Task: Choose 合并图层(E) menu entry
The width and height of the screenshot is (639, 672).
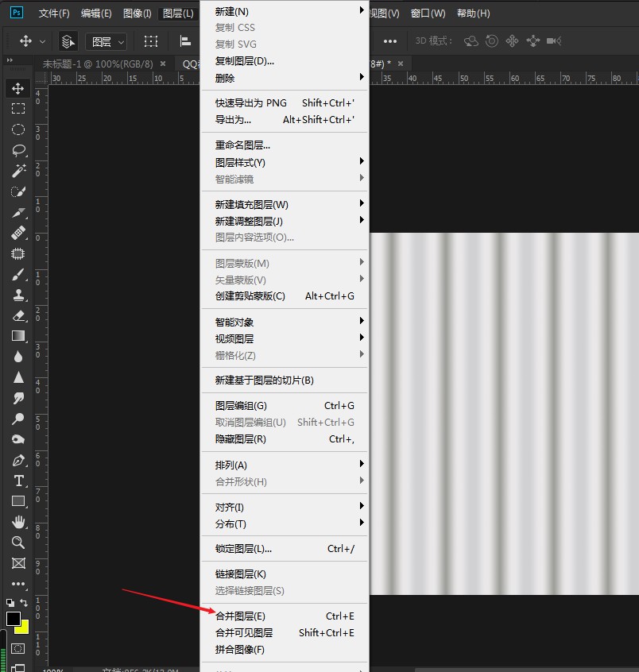Action: (x=285, y=616)
